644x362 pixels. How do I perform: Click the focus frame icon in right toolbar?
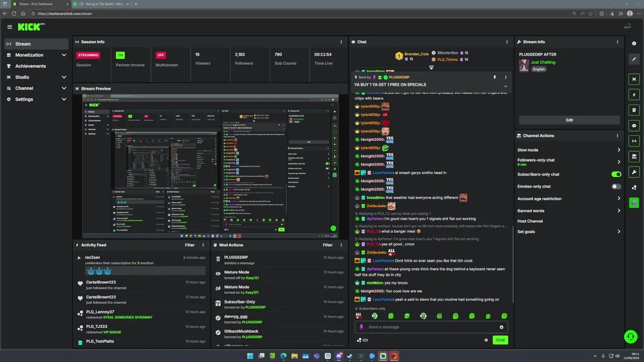point(634,79)
